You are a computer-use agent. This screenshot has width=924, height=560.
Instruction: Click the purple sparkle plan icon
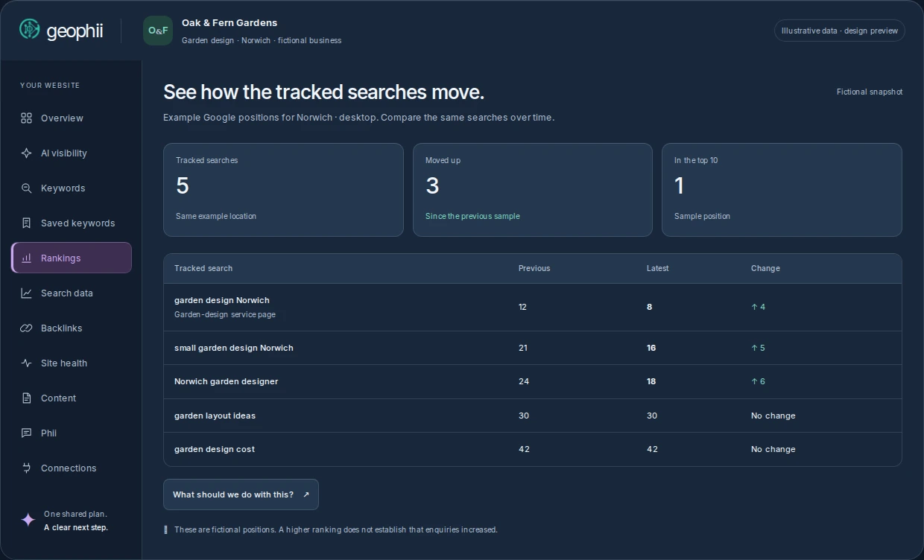click(28, 520)
